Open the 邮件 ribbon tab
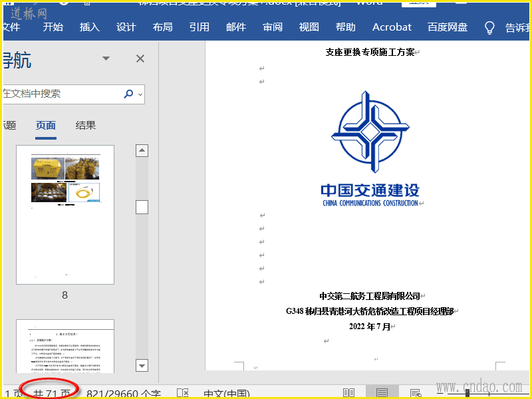 pyautogui.click(x=236, y=27)
